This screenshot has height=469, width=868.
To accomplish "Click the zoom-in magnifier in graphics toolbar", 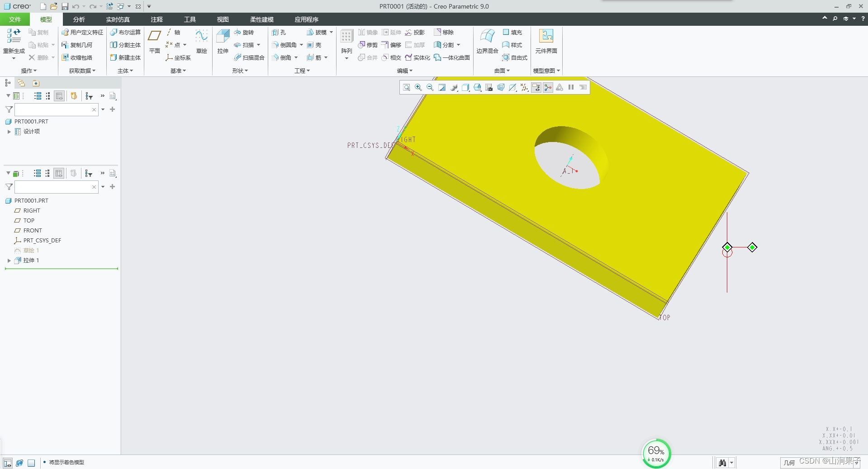I will 418,87.
